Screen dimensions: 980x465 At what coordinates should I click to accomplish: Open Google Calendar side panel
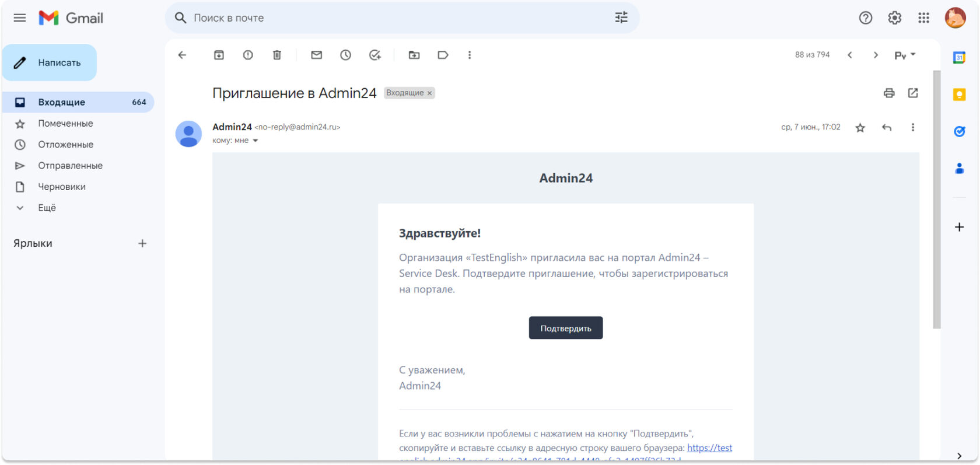coord(959,57)
